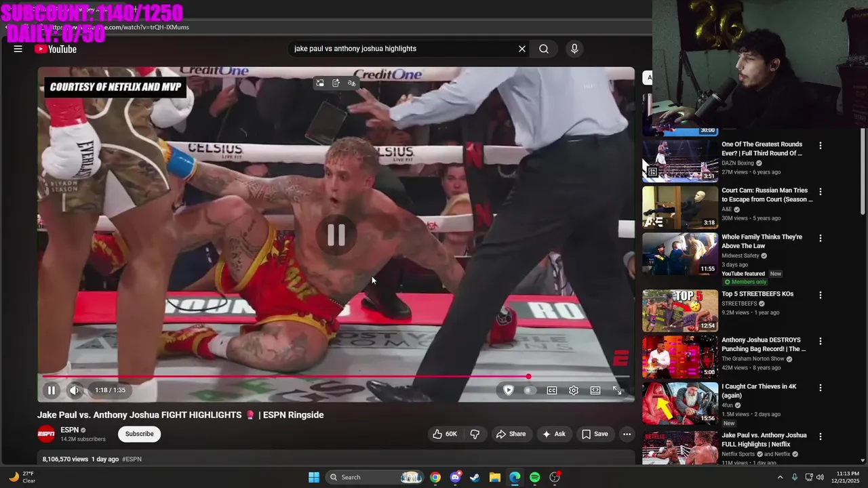The width and height of the screenshot is (868, 488).
Task: Like the video showing 60K likes
Action: point(445,434)
